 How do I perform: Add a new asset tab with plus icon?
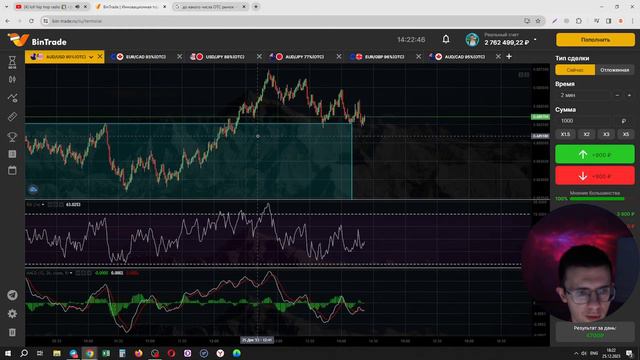pos(509,56)
